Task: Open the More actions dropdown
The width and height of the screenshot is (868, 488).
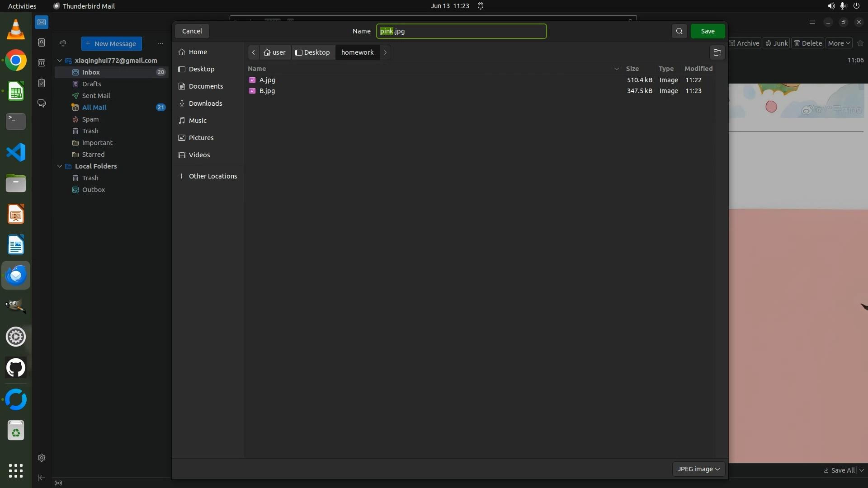Action: pos(839,43)
